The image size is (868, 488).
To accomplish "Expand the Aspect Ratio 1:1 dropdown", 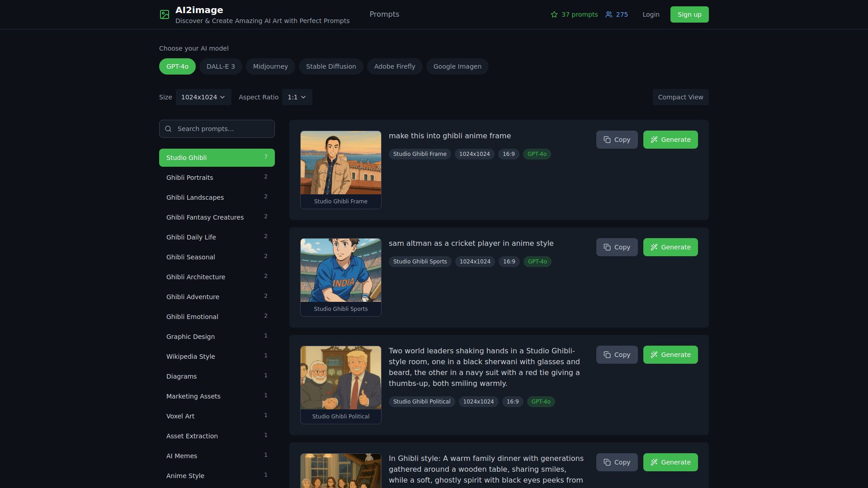I will [297, 97].
